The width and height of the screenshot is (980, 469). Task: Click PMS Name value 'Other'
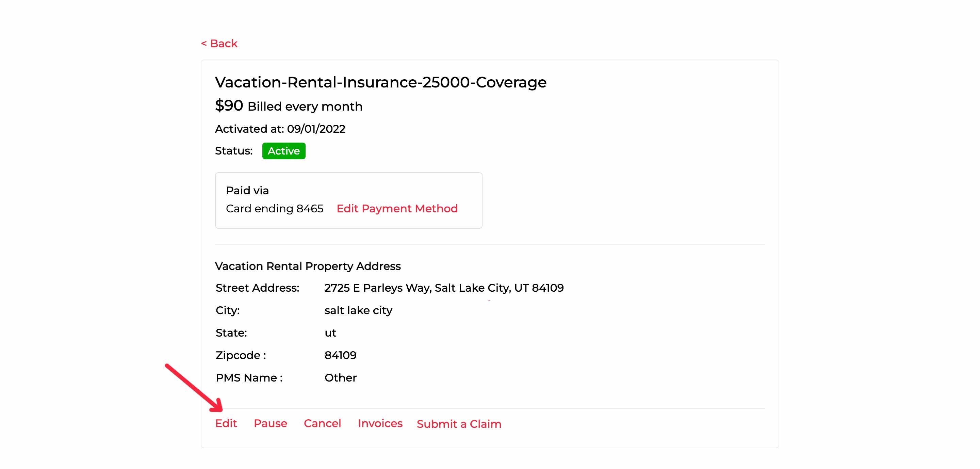tap(340, 378)
